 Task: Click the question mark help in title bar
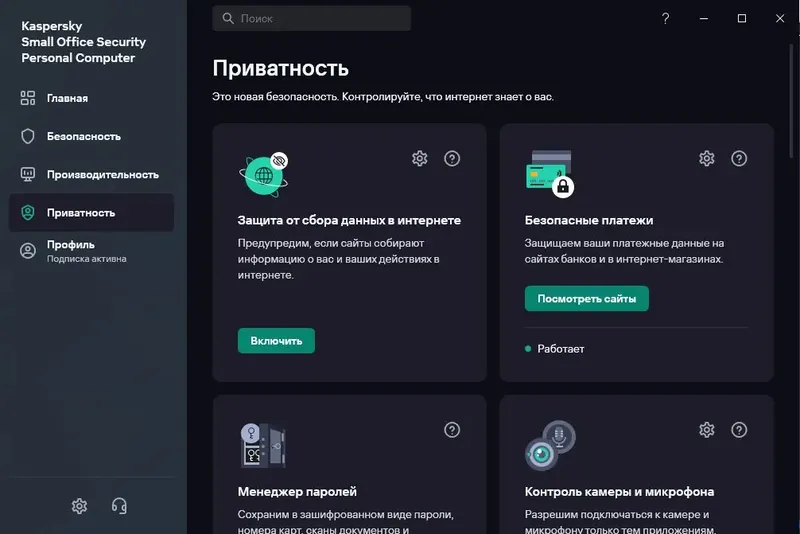click(665, 19)
